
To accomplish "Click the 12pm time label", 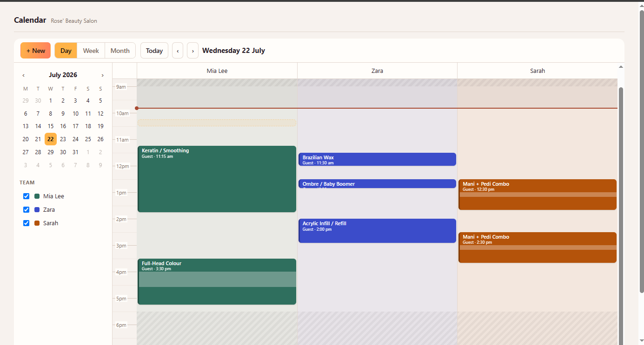I will [x=123, y=166].
